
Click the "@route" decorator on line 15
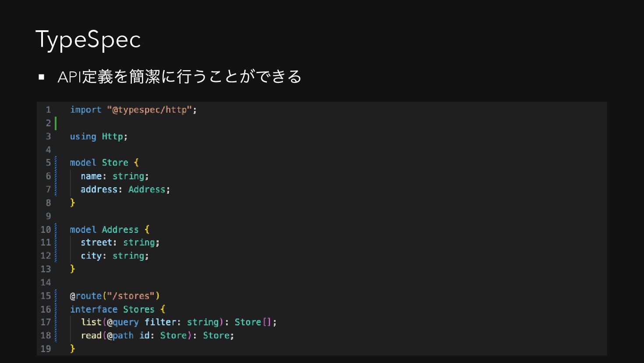click(86, 296)
